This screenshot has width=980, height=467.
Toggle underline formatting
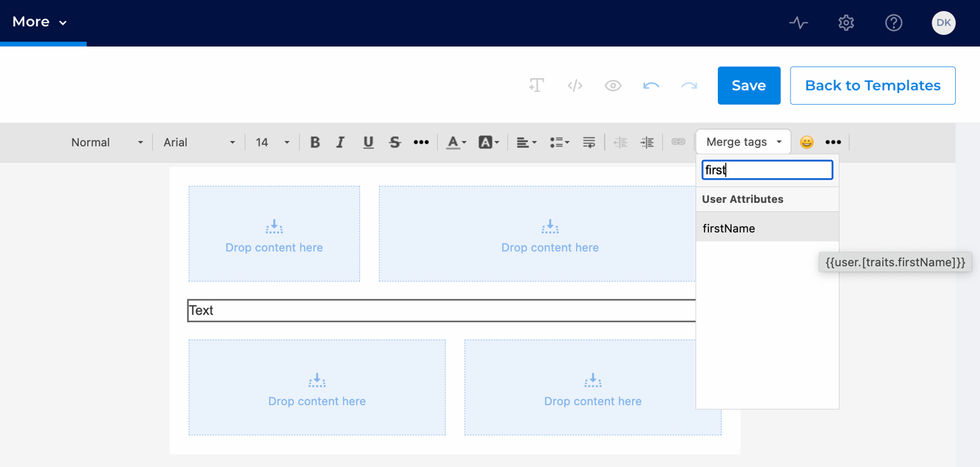click(x=368, y=142)
